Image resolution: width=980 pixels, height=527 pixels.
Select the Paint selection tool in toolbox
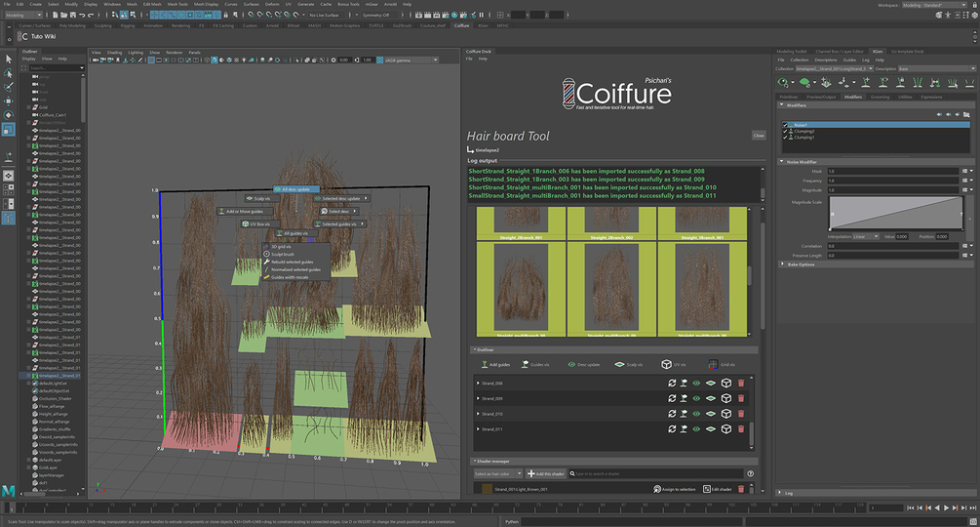9,87
